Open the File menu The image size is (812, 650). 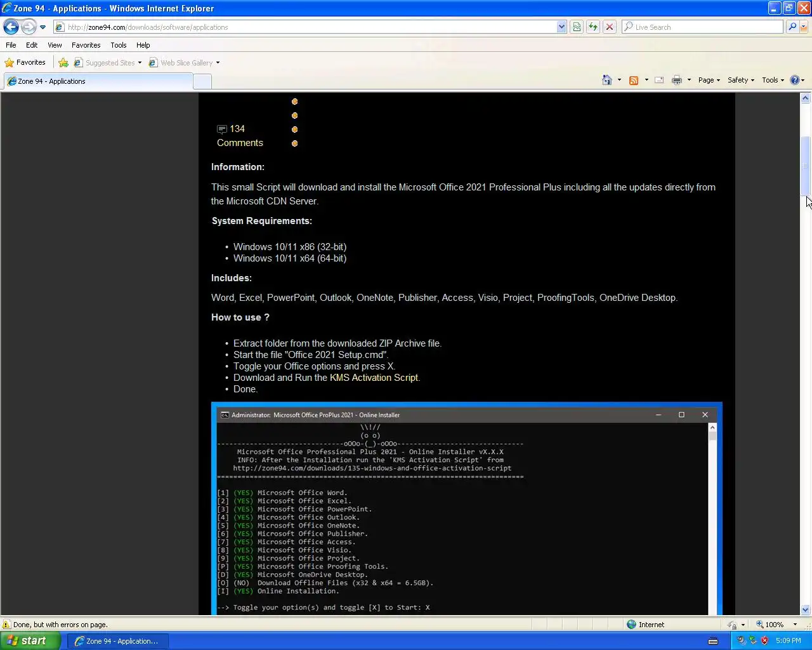(11, 45)
